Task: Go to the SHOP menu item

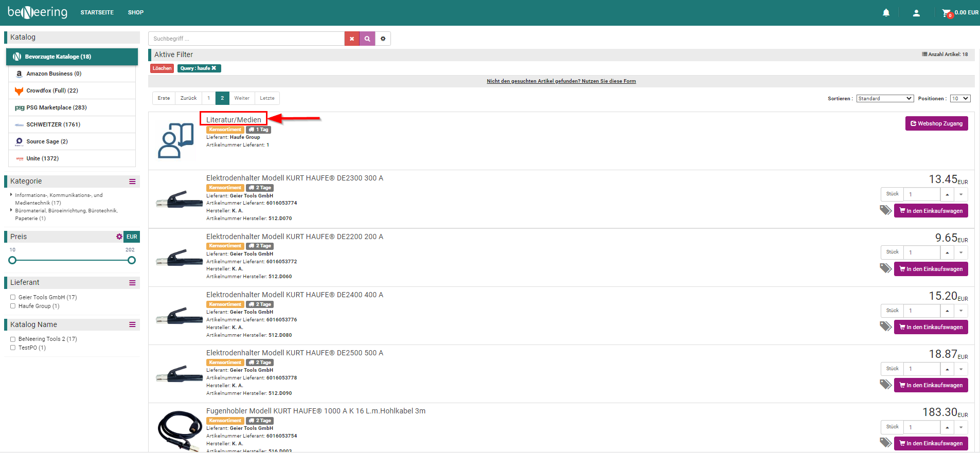Action: [x=136, y=12]
